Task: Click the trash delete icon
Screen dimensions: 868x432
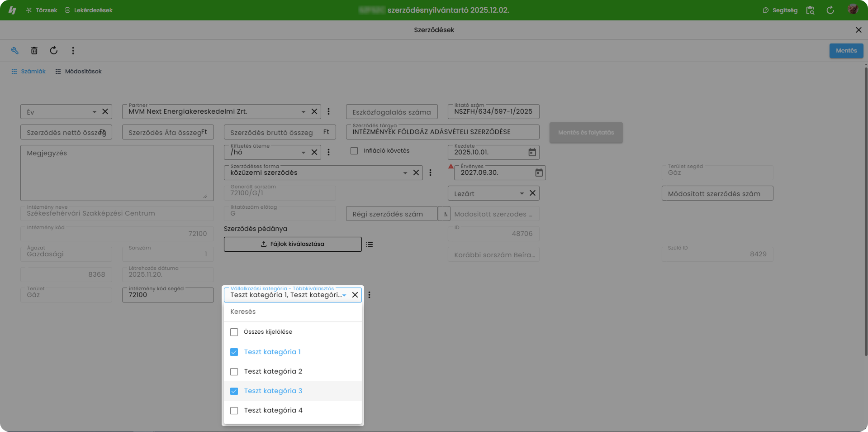Action: [x=34, y=51]
